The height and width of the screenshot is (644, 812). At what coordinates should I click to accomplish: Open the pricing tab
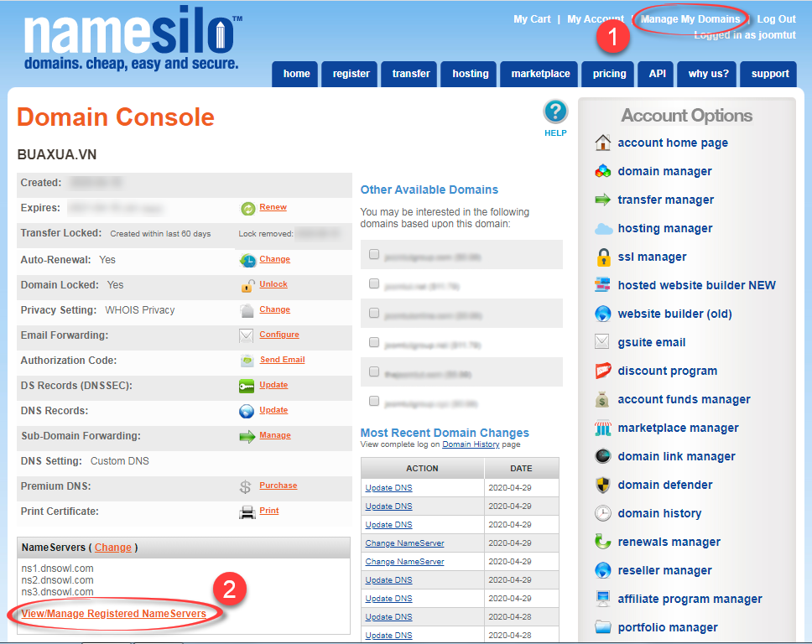608,74
